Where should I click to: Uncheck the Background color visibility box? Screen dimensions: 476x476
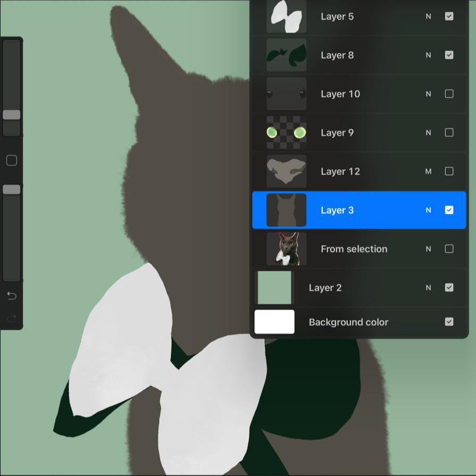pos(449,322)
